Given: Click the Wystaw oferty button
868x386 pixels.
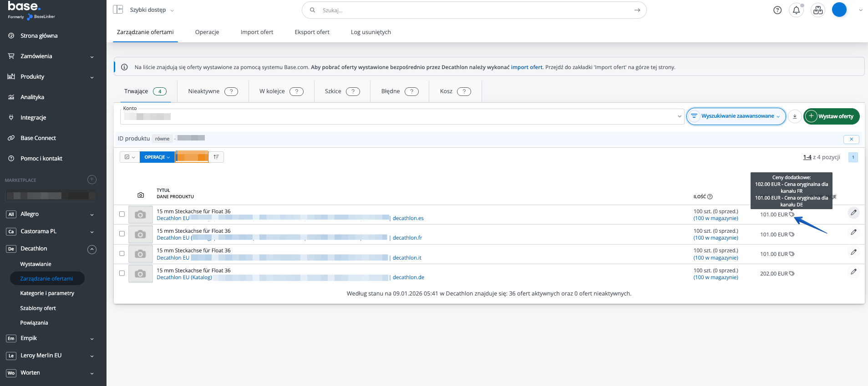Looking at the screenshot, I should coord(831,116).
